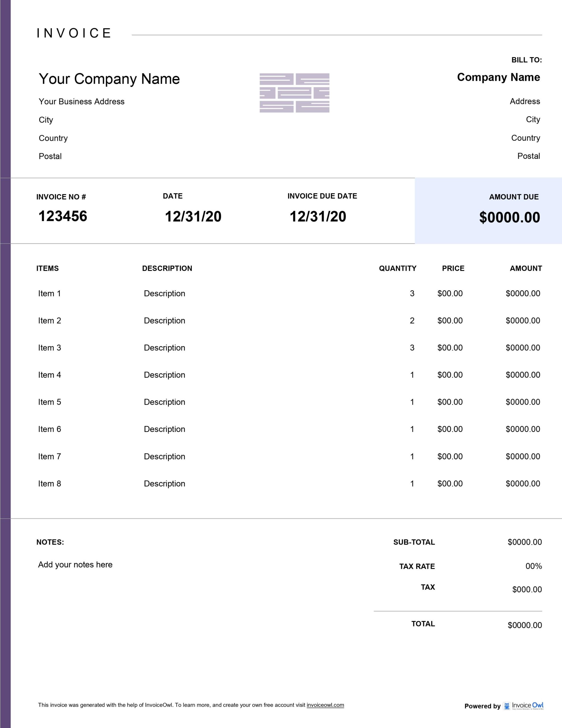Click the Description cell of Item 3
562x728 pixels.
click(164, 347)
